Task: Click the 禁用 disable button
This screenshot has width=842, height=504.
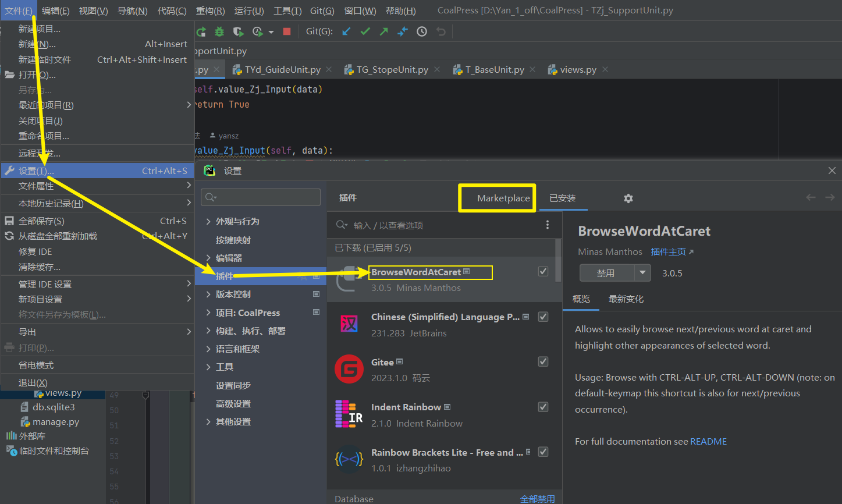Action: [607, 273]
